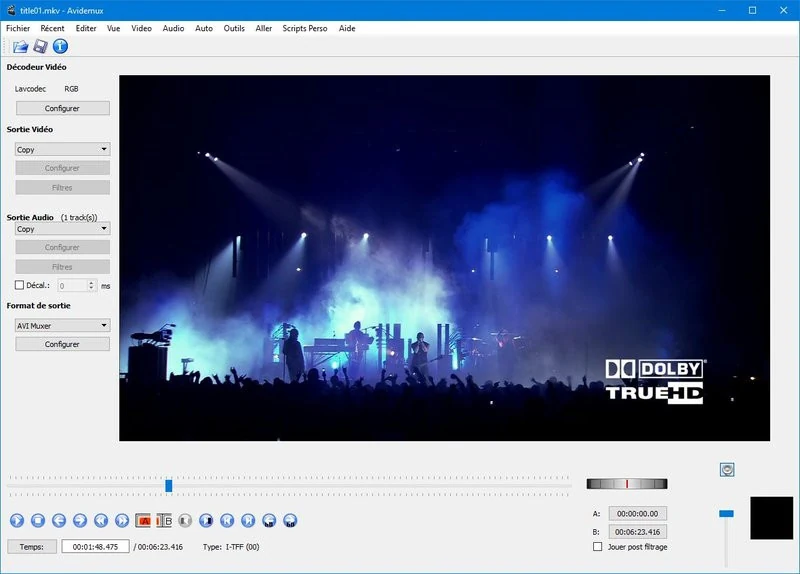The width and height of the screenshot is (800, 574).
Task: Go to the first frame
Action: click(227, 520)
